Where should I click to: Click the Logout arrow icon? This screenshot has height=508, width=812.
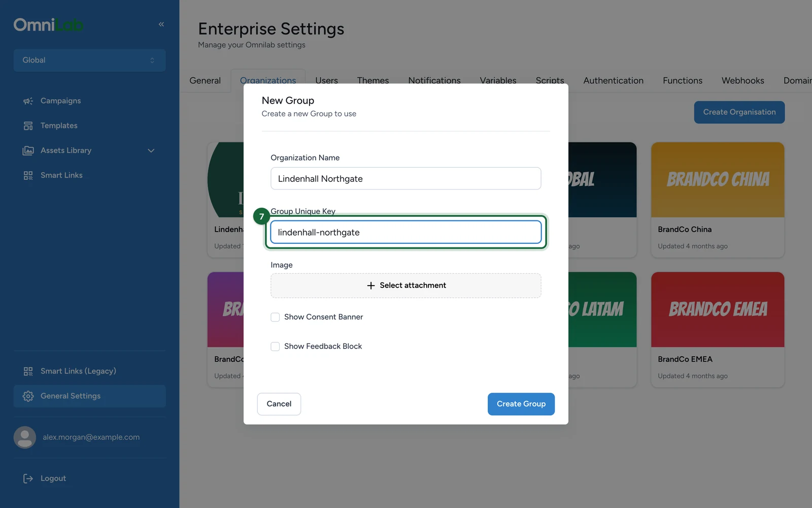28,479
